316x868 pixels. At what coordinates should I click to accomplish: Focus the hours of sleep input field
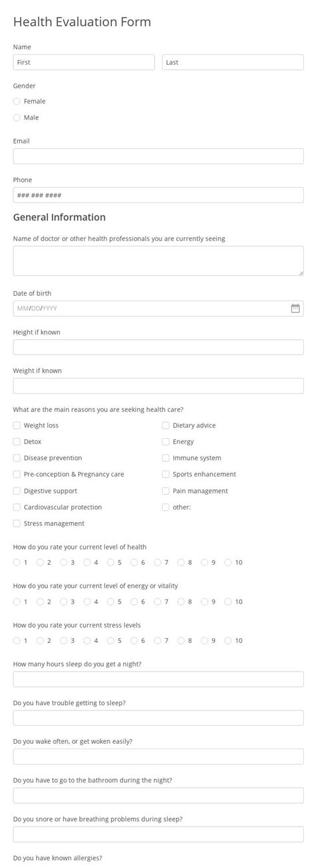point(158,679)
